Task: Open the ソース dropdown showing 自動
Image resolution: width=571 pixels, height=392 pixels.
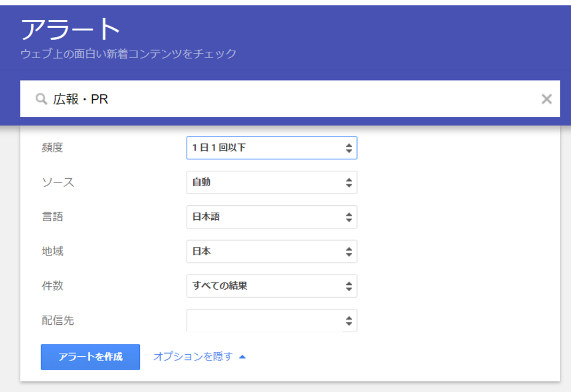Action: pos(272,182)
